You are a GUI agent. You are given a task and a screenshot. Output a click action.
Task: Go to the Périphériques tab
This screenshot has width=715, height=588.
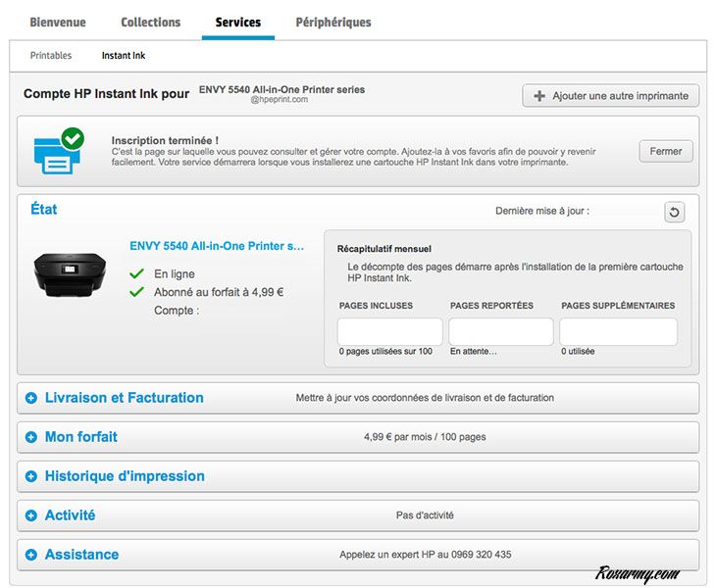click(333, 22)
